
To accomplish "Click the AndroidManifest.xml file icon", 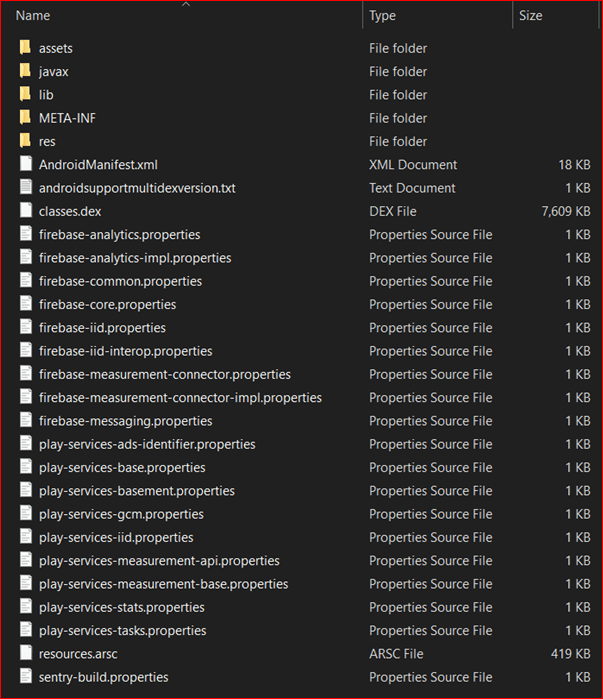I will pos(26,164).
